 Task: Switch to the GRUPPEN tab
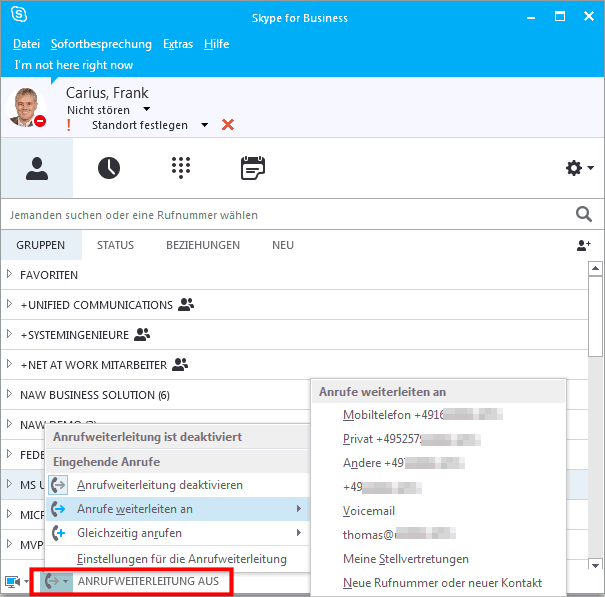tap(41, 245)
